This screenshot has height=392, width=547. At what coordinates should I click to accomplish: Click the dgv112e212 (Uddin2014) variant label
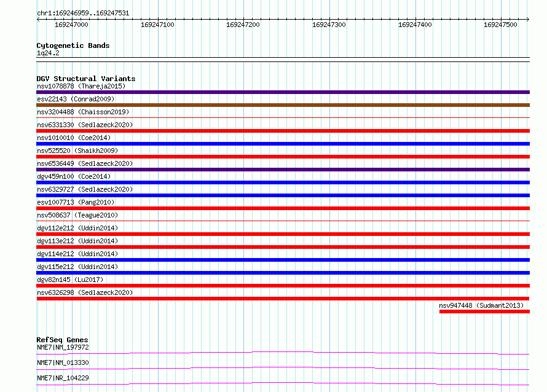[x=77, y=228]
